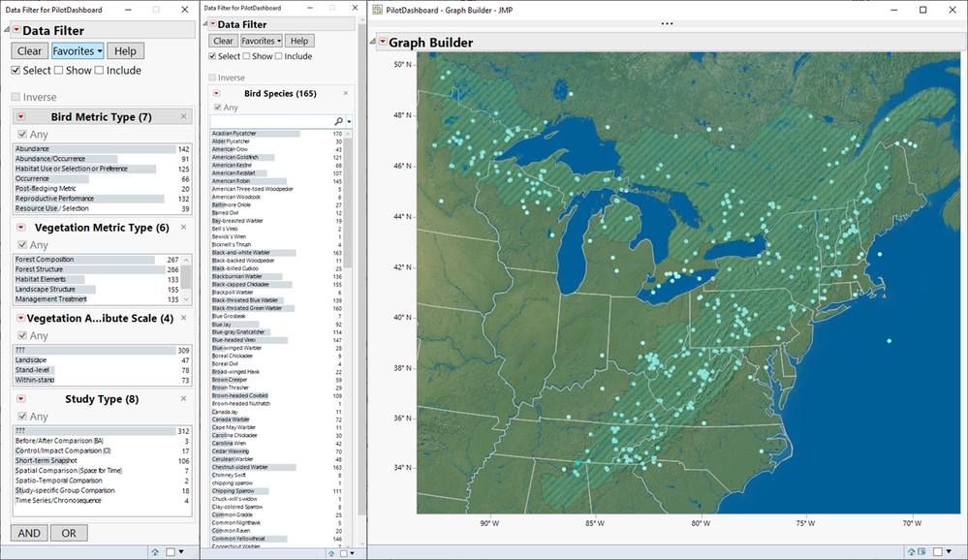Click Help button in Bird Metric Type filter window
968x560 pixels.
tap(125, 50)
